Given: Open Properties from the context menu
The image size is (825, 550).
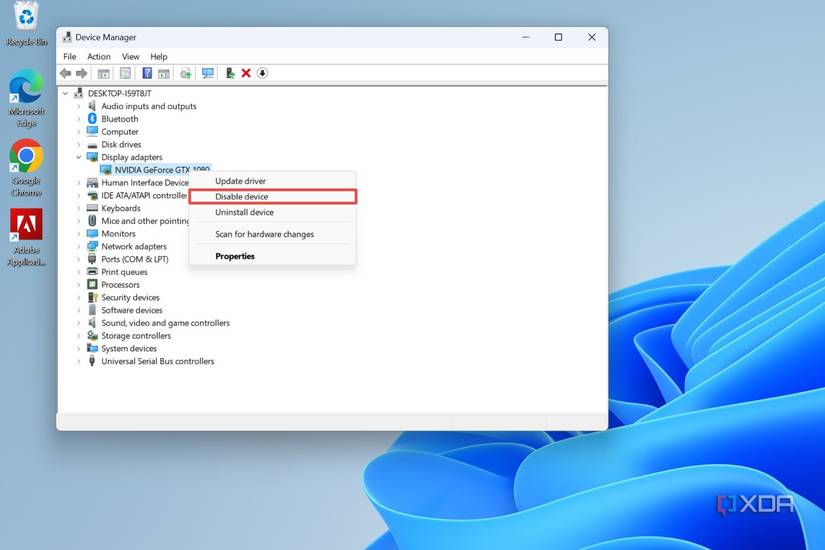Looking at the screenshot, I should [272, 256].
